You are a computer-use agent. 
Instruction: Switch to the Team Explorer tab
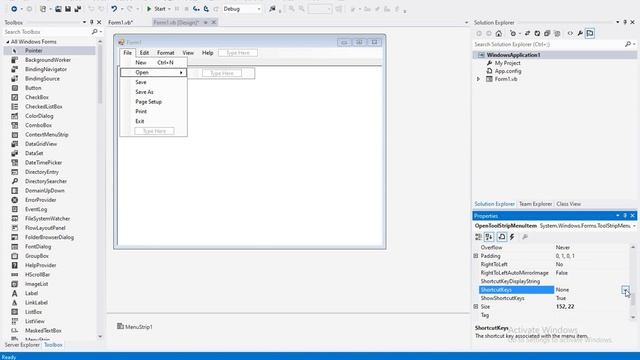click(535, 204)
